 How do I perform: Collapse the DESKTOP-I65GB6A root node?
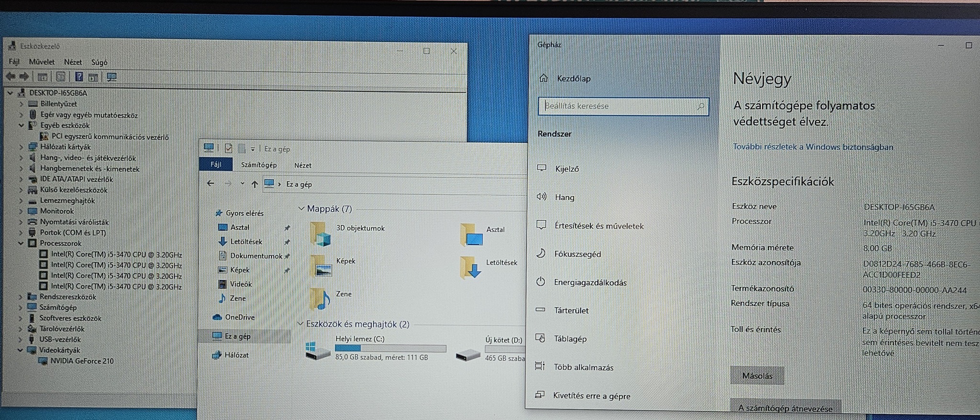point(10,93)
